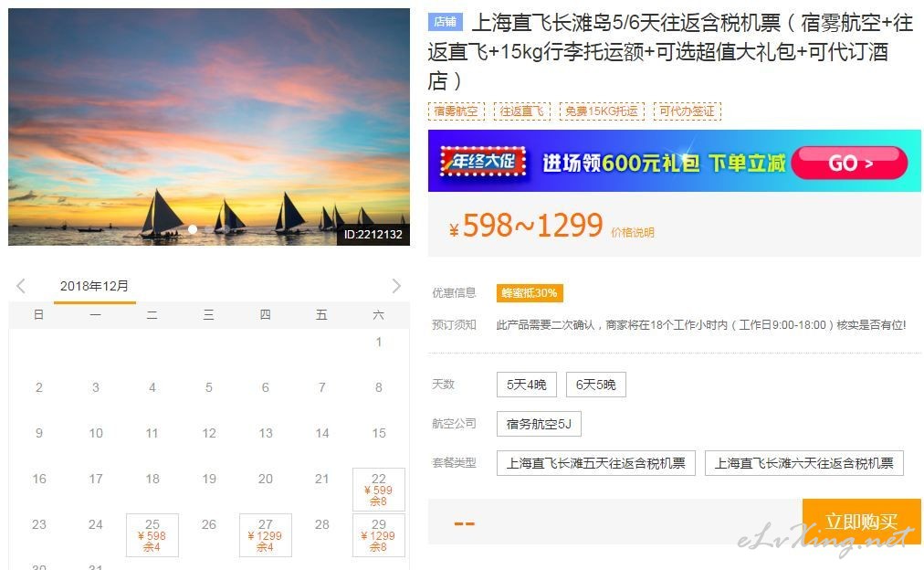The height and width of the screenshot is (570, 924).
Task: Open the 年终大促 promotion banner
Action: click(674, 161)
